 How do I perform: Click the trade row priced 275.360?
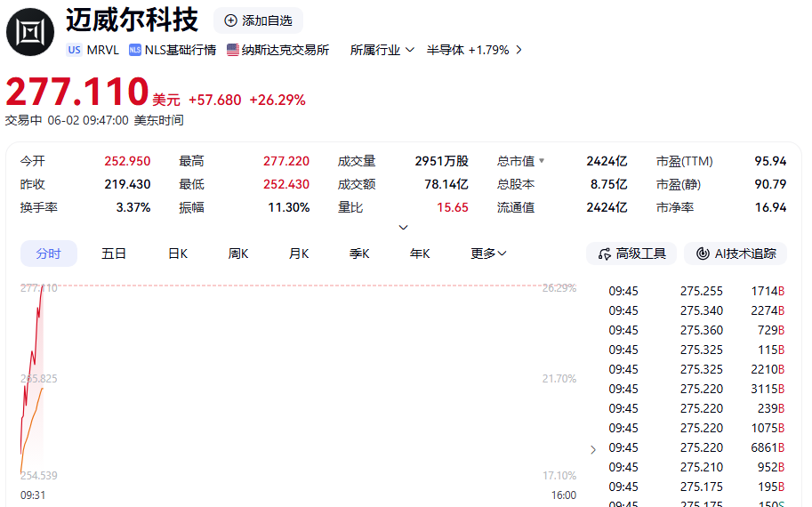pos(696,330)
